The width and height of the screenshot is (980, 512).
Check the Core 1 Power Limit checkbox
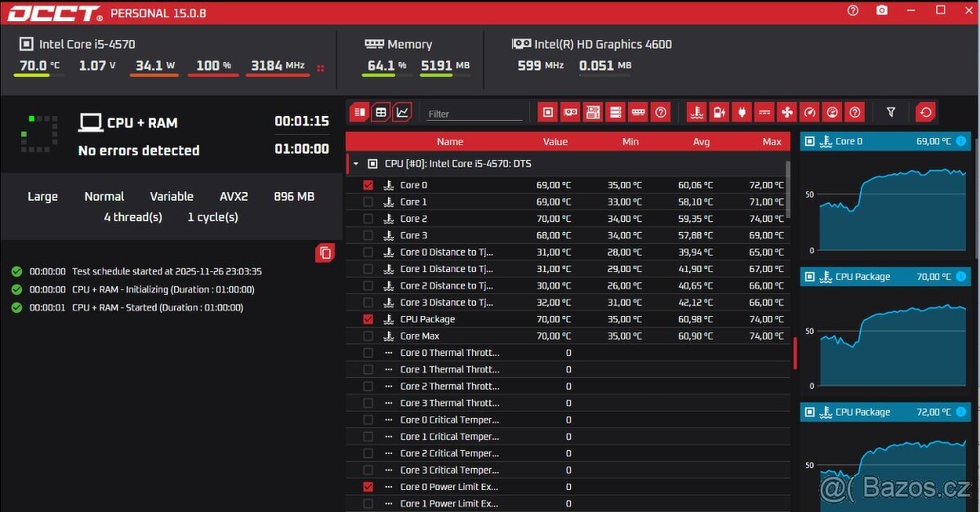pos(367,503)
